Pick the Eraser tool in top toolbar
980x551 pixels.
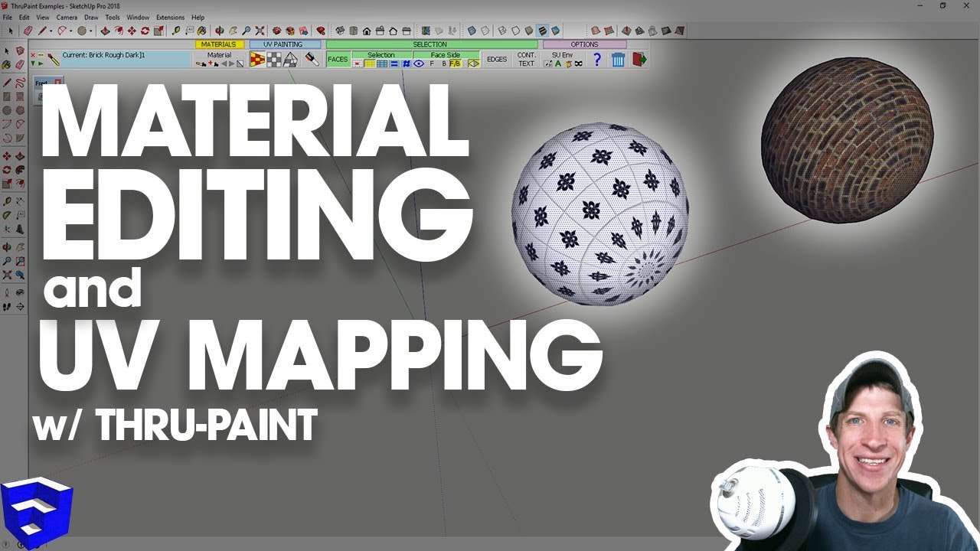(28, 31)
